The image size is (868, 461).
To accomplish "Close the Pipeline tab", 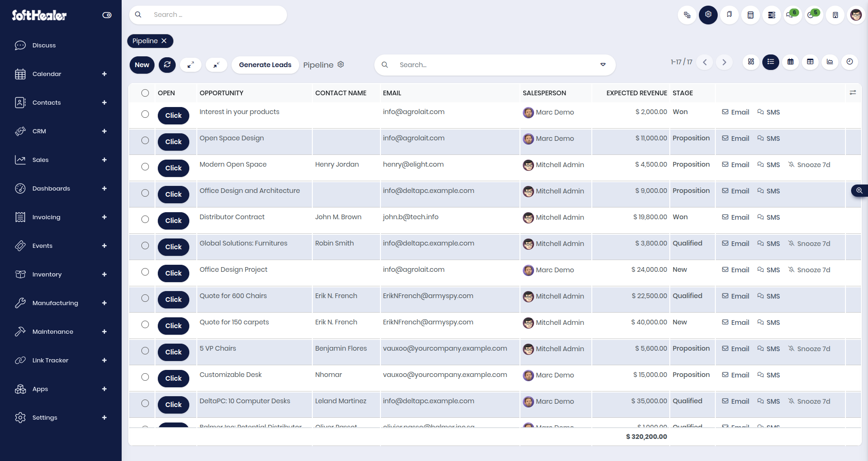I will coord(164,41).
